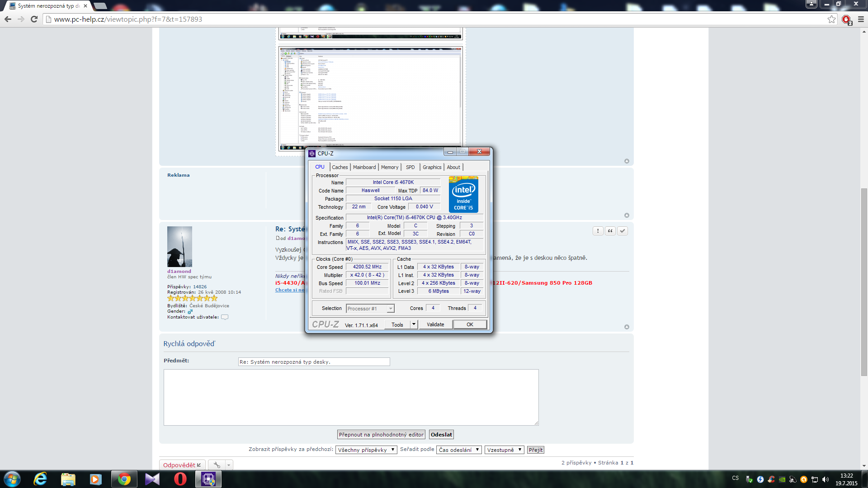Reload the page with refresh icon
The height and width of the screenshot is (488, 868).
pos(34,19)
